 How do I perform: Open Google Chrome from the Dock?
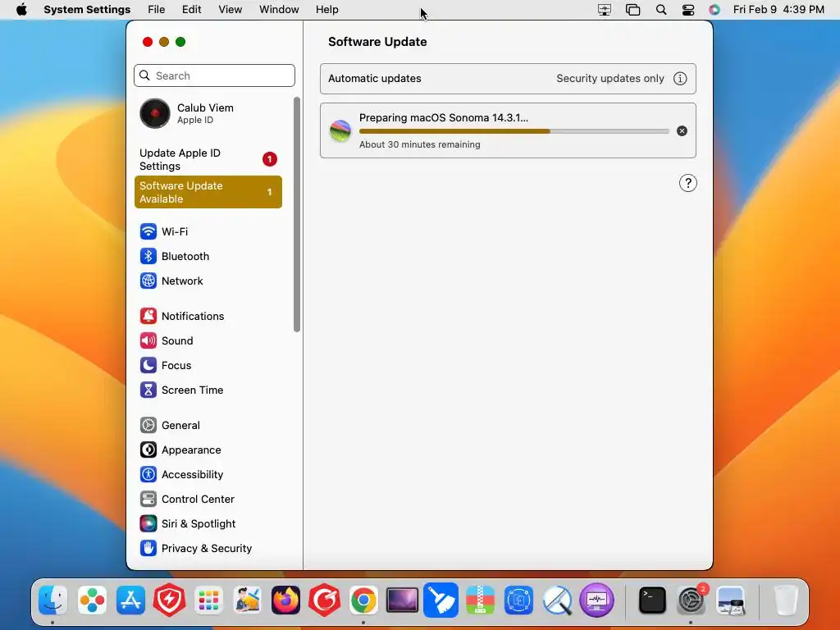click(x=363, y=600)
